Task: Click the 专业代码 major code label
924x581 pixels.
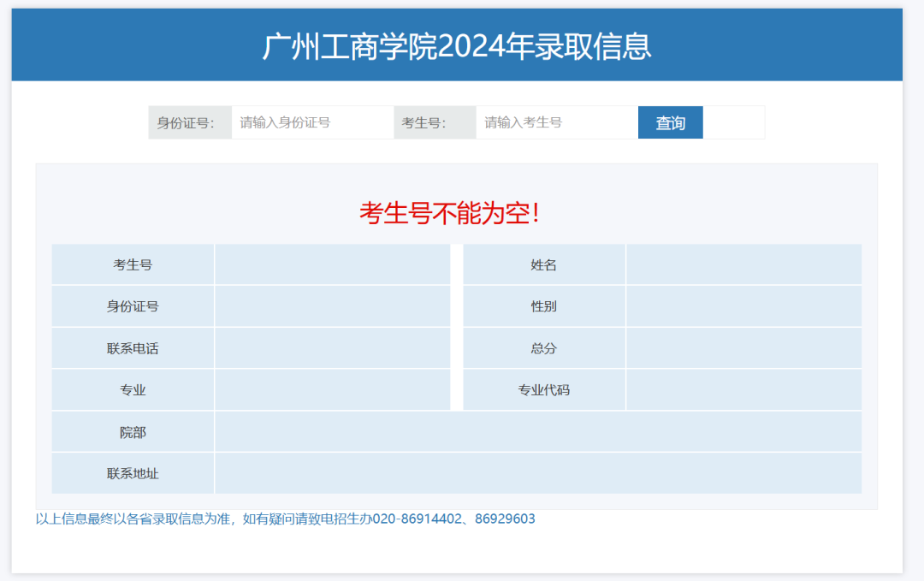Action: pos(543,389)
